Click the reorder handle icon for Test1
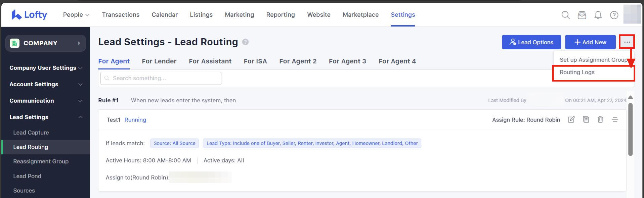Screen dimensions: 644x198 pos(615,119)
